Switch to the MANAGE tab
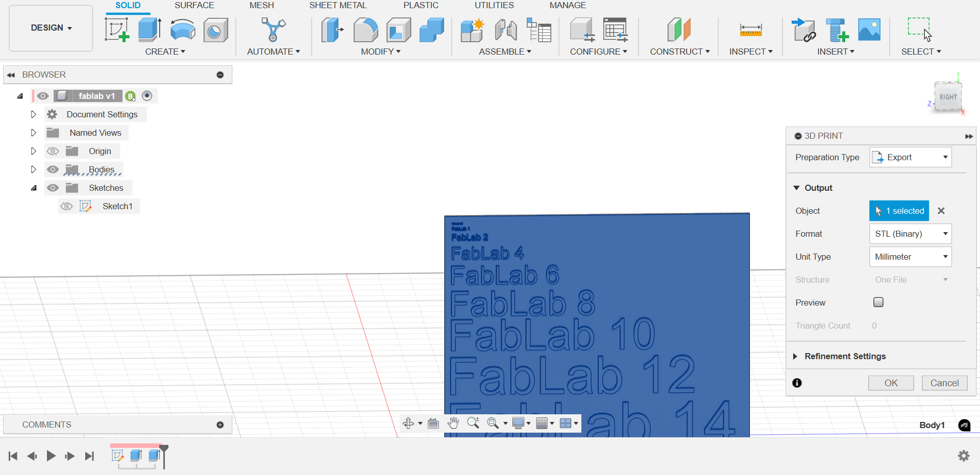The image size is (980, 475). 568,6
